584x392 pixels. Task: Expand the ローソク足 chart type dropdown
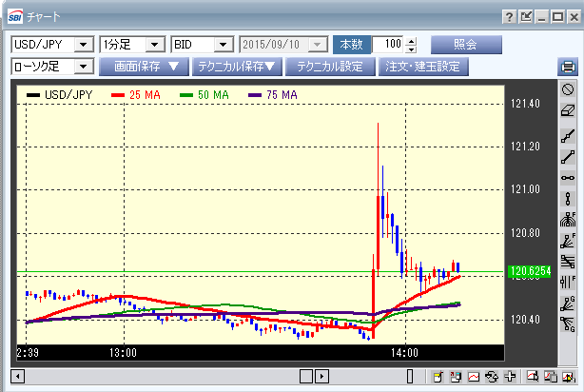[83, 67]
